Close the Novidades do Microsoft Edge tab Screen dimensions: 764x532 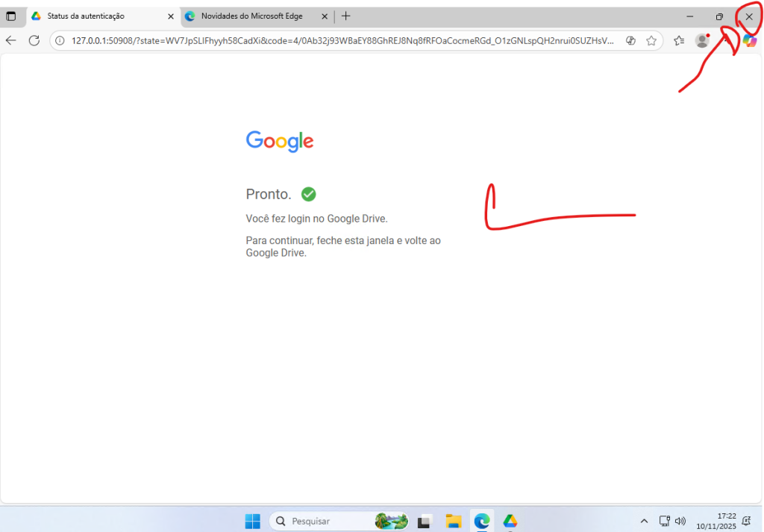click(x=323, y=16)
